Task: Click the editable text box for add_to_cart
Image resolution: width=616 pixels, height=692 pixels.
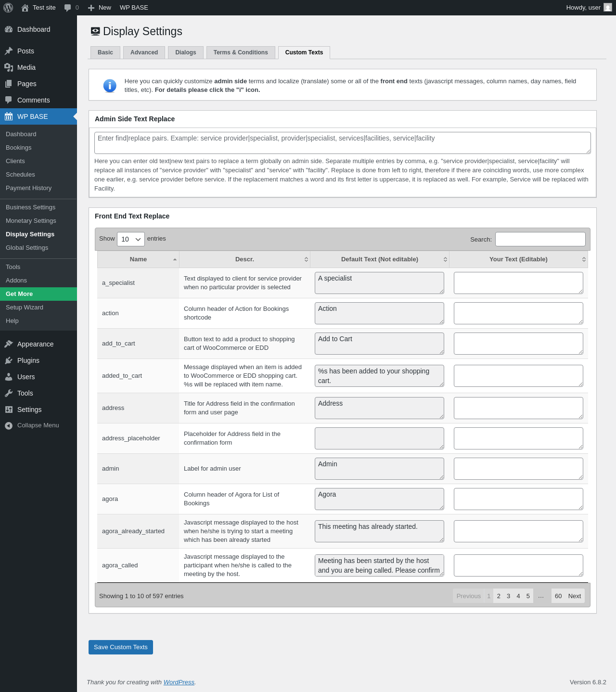Action: pyautogui.click(x=518, y=344)
